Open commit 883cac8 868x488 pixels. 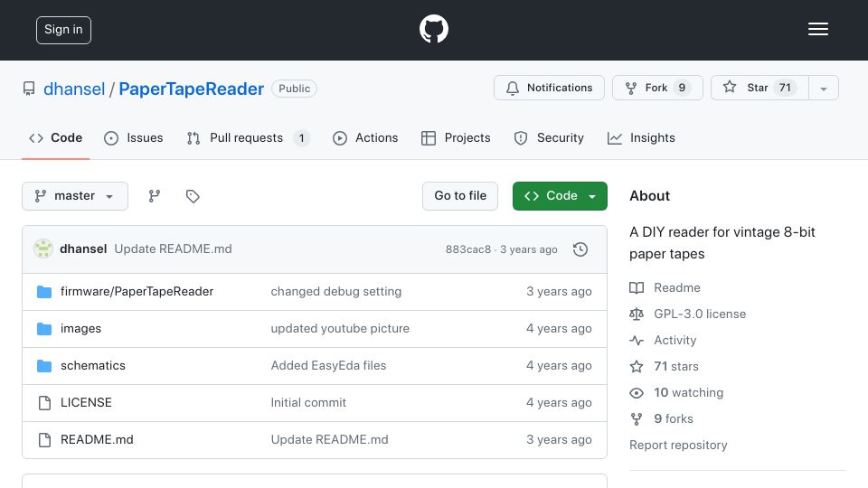467,249
